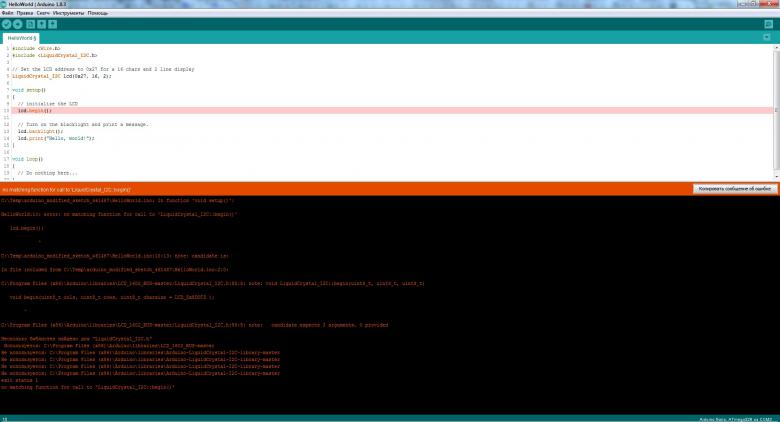Open the Помощь menu
Screen dimensions: 780x422
[98, 13]
